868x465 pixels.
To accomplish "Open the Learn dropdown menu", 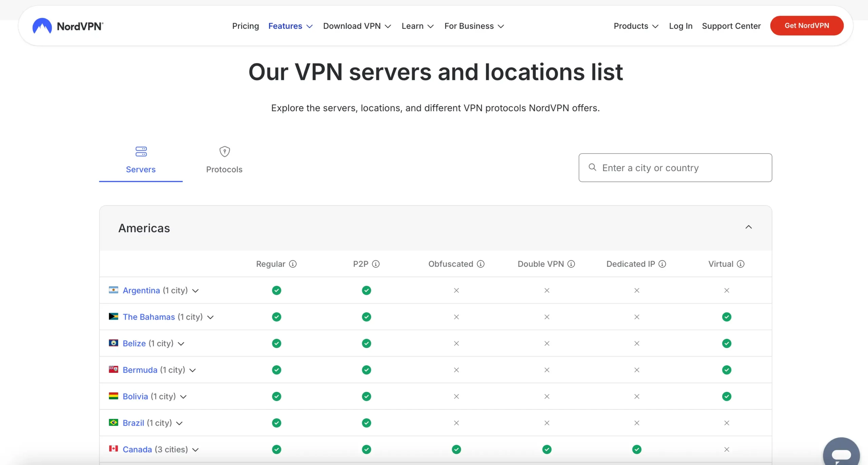I will (418, 26).
